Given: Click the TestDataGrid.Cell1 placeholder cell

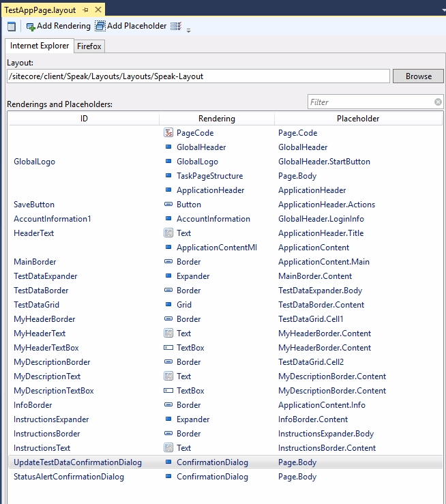Looking at the screenshot, I should [311, 319].
